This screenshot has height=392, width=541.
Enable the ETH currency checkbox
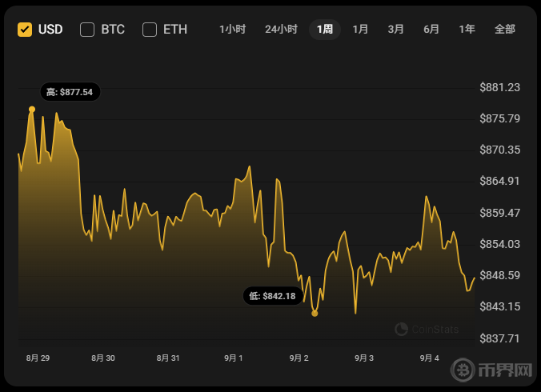(150, 30)
